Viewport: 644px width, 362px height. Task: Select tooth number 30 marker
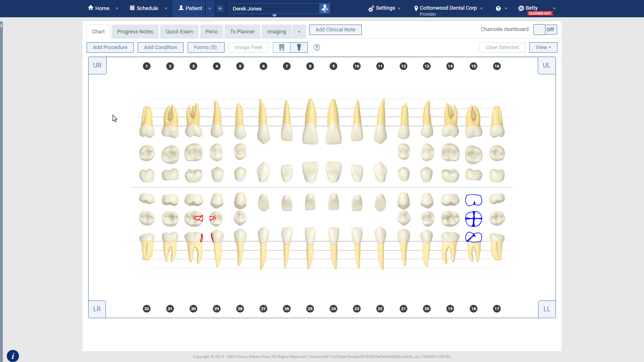193,309
